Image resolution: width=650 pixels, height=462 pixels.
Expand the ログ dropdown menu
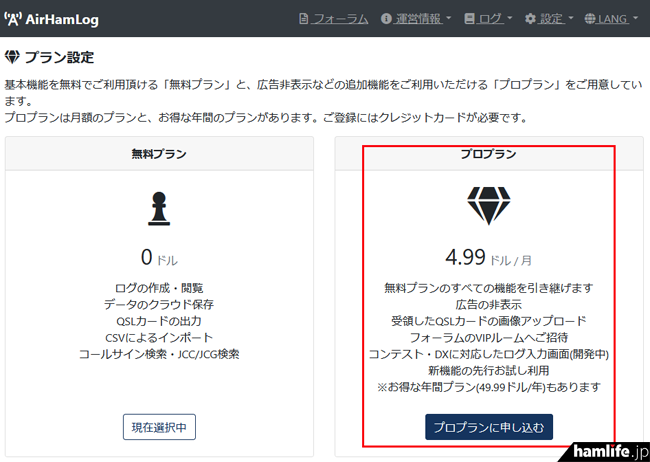point(495,19)
